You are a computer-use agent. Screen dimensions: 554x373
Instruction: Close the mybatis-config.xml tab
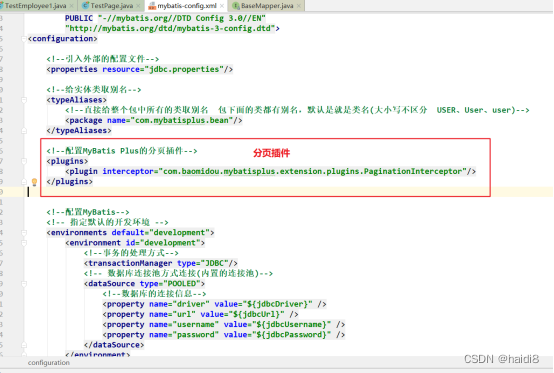coord(222,6)
